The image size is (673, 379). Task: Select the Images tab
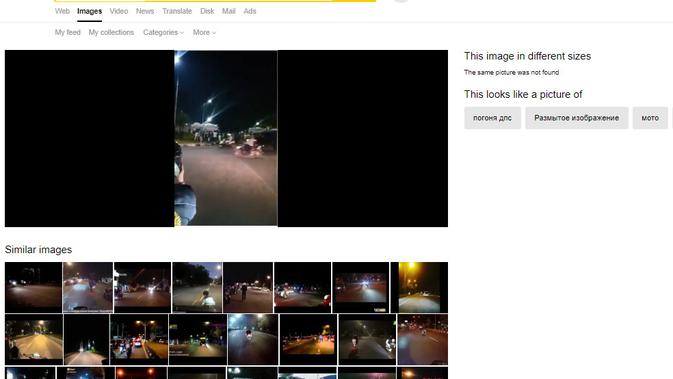(89, 11)
